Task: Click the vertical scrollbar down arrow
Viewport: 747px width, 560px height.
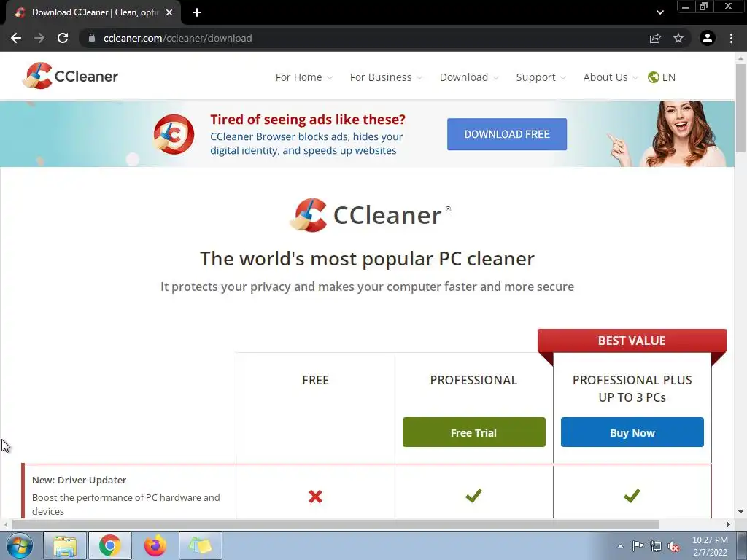Action: (x=740, y=512)
